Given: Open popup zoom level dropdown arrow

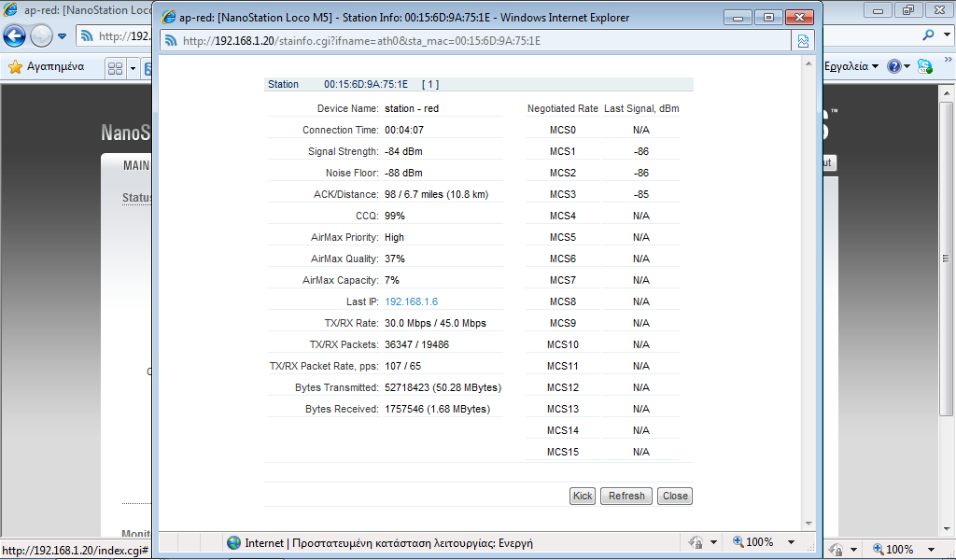Looking at the screenshot, I should click(x=792, y=541).
